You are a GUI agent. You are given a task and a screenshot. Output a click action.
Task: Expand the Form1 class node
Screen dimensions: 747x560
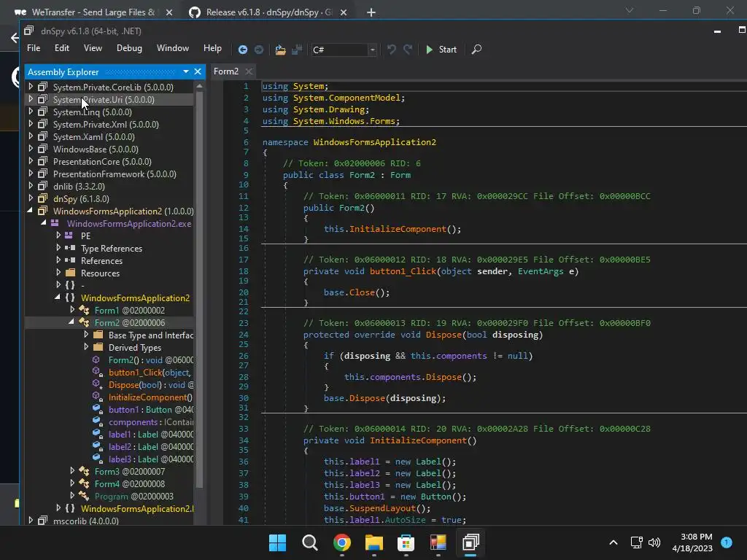[x=72, y=310]
